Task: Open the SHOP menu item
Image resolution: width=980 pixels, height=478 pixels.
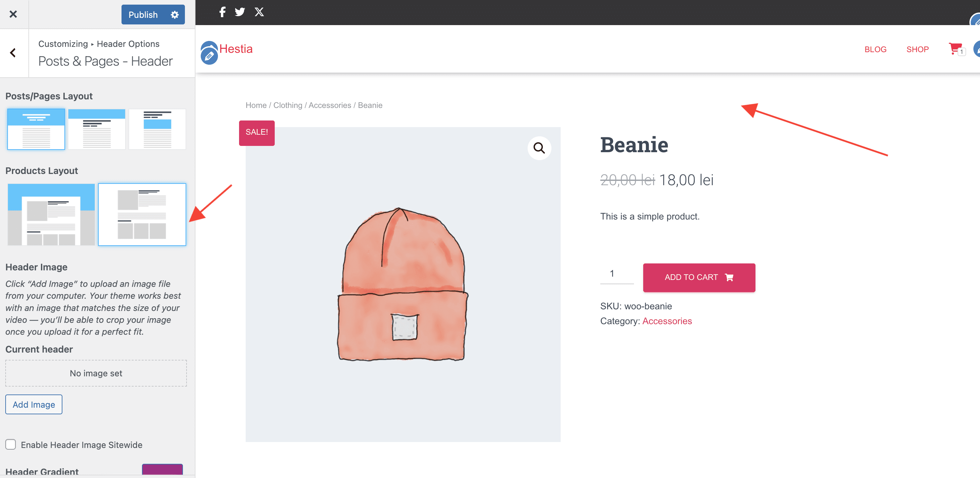Action: point(917,50)
